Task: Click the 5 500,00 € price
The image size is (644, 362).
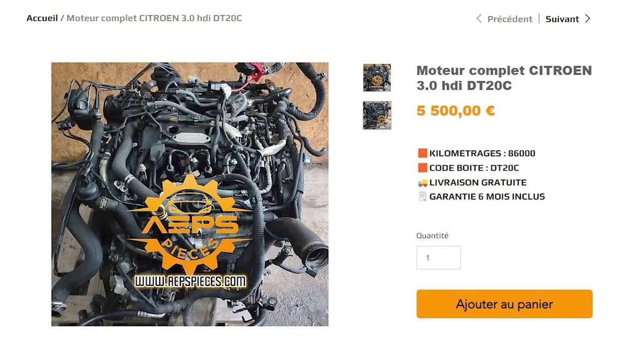Action: pos(455,111)
